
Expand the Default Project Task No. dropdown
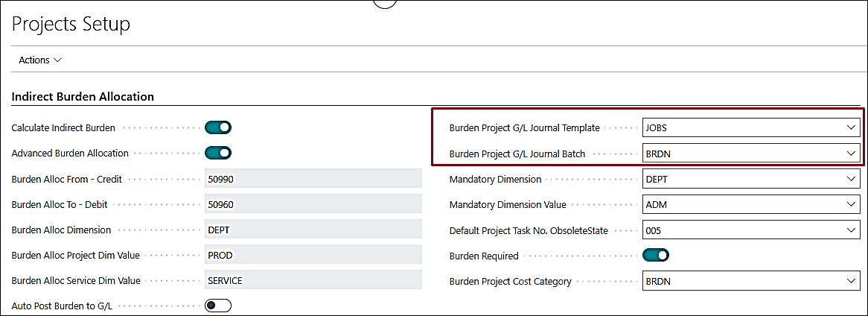tap(851, 231)
